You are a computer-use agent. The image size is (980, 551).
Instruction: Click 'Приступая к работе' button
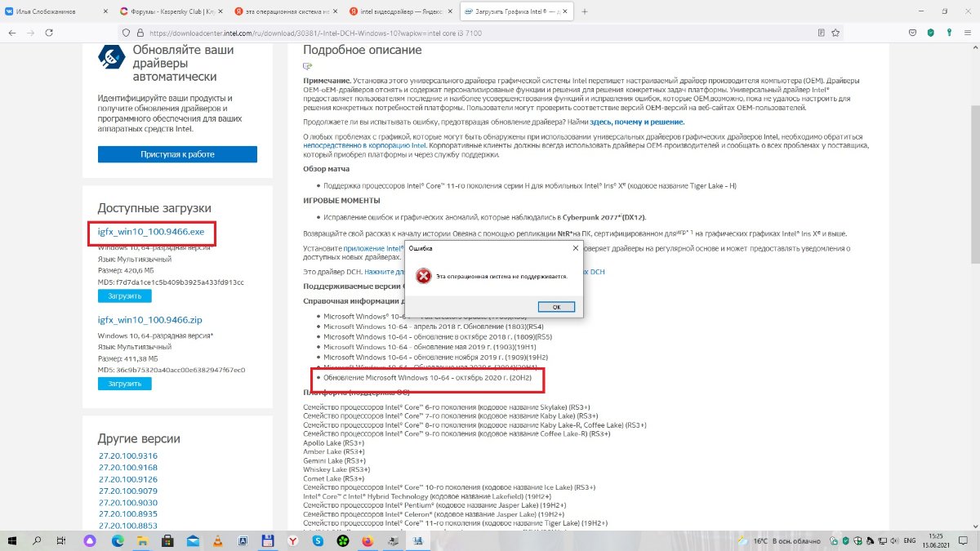[177, 154]
